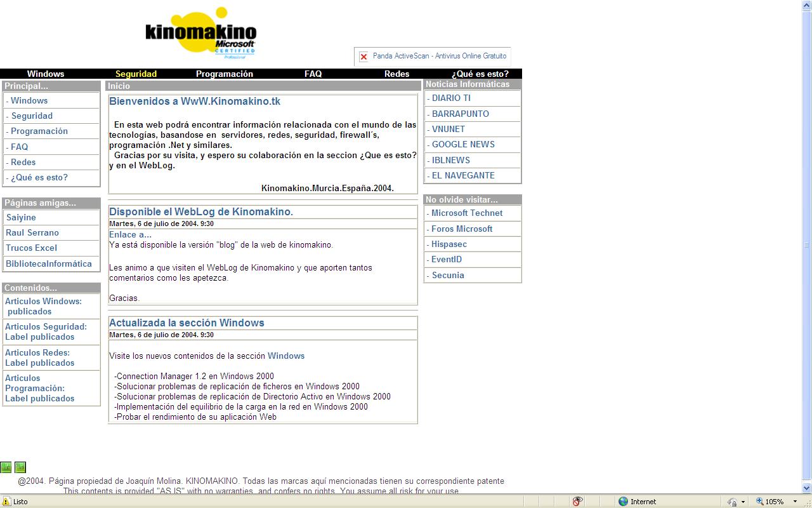Click the protected mode padlock icon
This screenshot has width=812, height=508.
pyautogui.click(x=732, y=502)
